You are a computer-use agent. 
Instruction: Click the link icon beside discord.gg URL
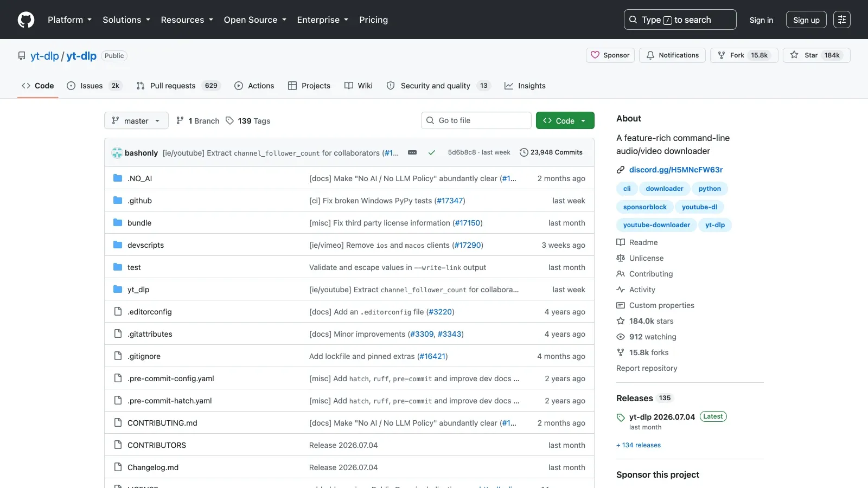(621, 170)
